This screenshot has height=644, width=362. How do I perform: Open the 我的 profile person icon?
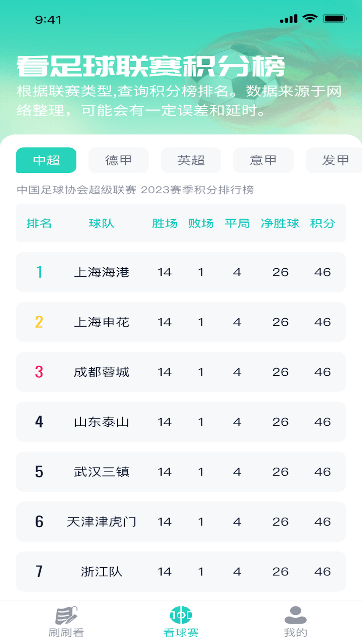295,621
